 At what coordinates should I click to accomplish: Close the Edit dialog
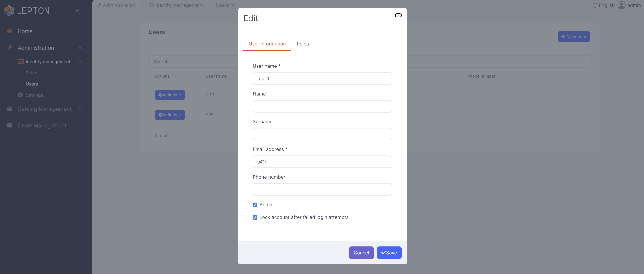coord(398,16)
